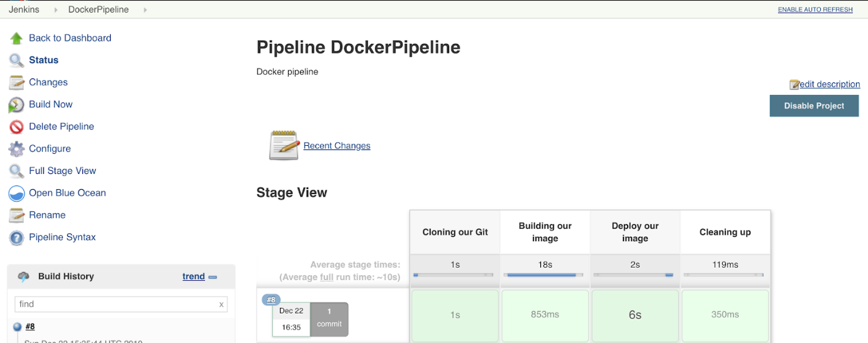
Task: Click DockerPipeline breadcrumb
Action: click(98, 9)
